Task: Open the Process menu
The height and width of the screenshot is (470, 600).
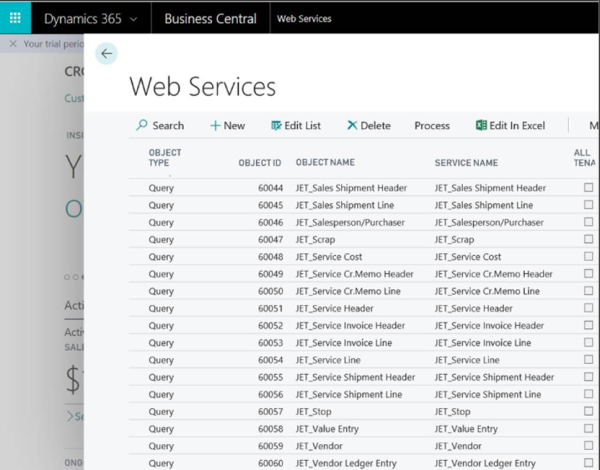Action: [x=432, y=126]
